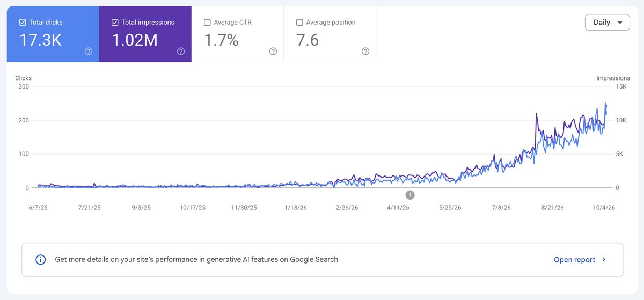Click the 1/13/26 date label
Viewport: 644px width, 300px height.
[x=296, y=208]
